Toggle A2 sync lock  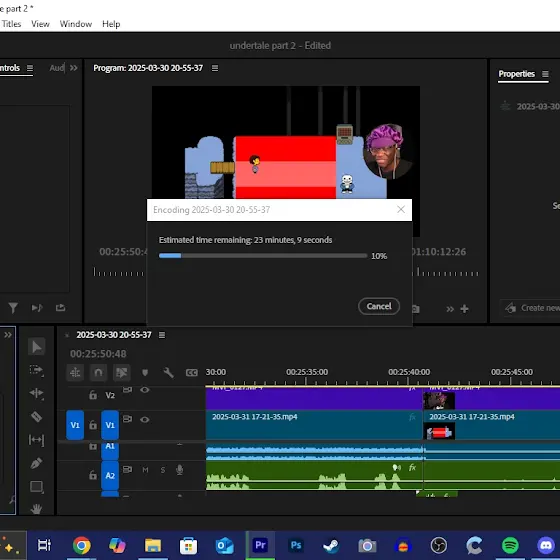click(128, 469)
